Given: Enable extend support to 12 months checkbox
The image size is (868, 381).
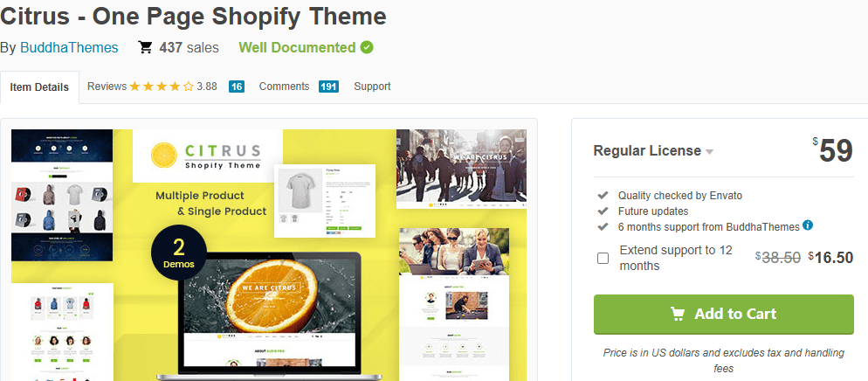Looking at the screenshot, I should point(603,258).
